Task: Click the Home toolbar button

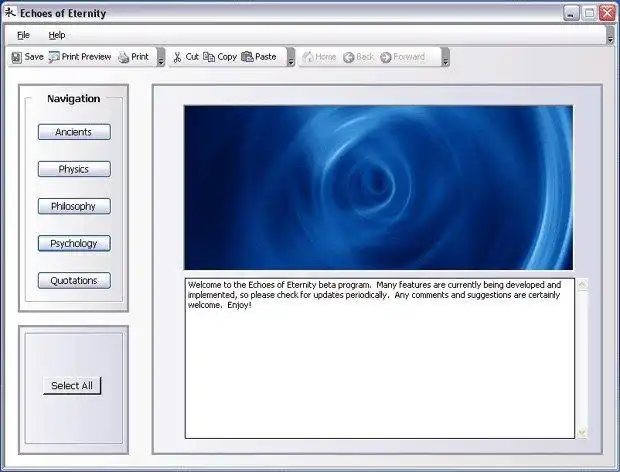Action: [x=319, y=57]
